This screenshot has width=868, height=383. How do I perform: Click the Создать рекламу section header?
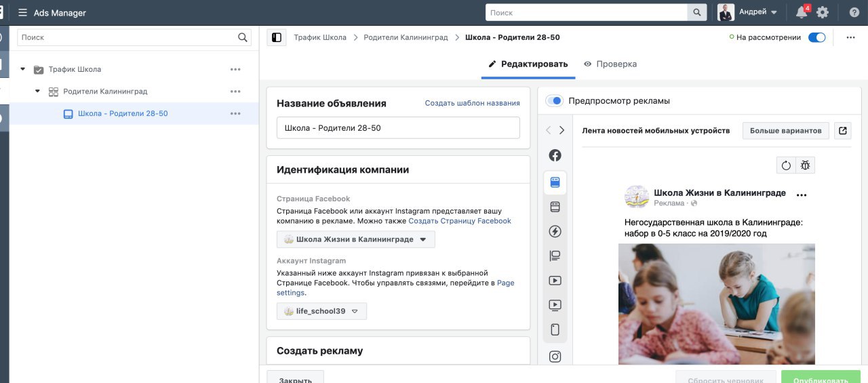[320, 351]
